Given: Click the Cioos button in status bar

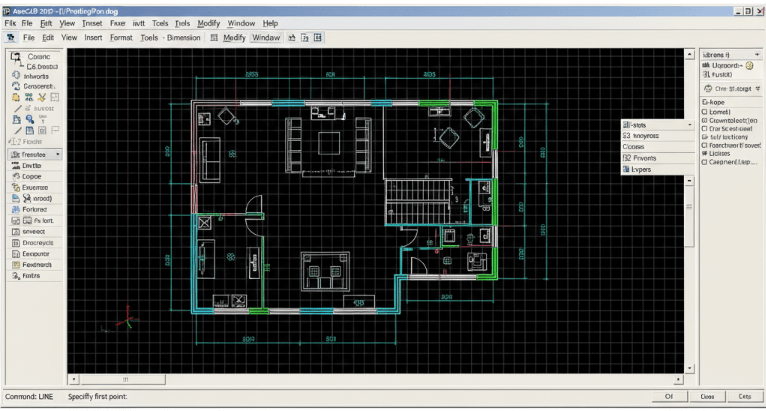Looking at the screenshot, I should 707,396.
